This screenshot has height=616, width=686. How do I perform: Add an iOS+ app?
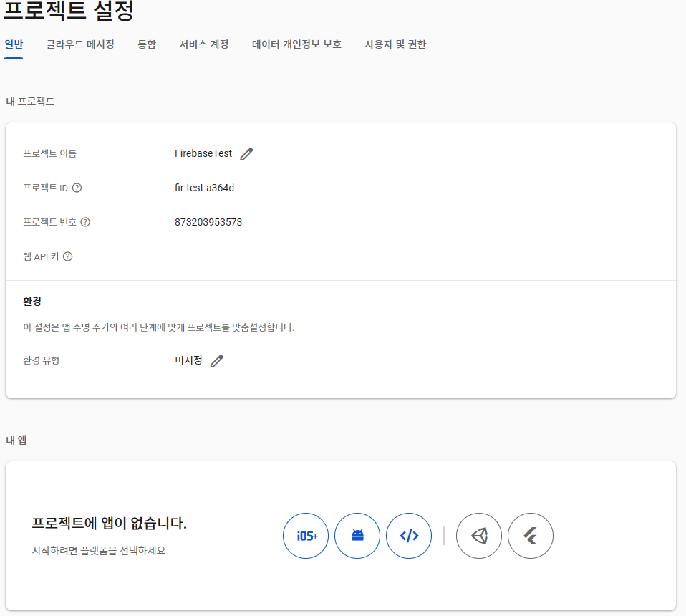point(306,536)
